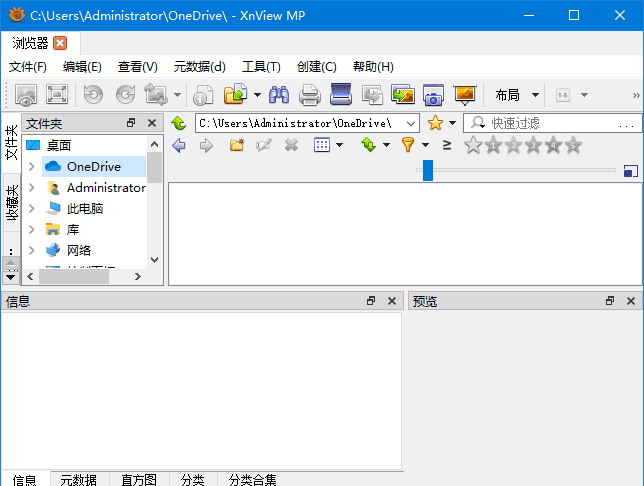Toggle the greater-or-equal rating comparison
This screenshot has width=644, height=486.
tap(447, 145)
